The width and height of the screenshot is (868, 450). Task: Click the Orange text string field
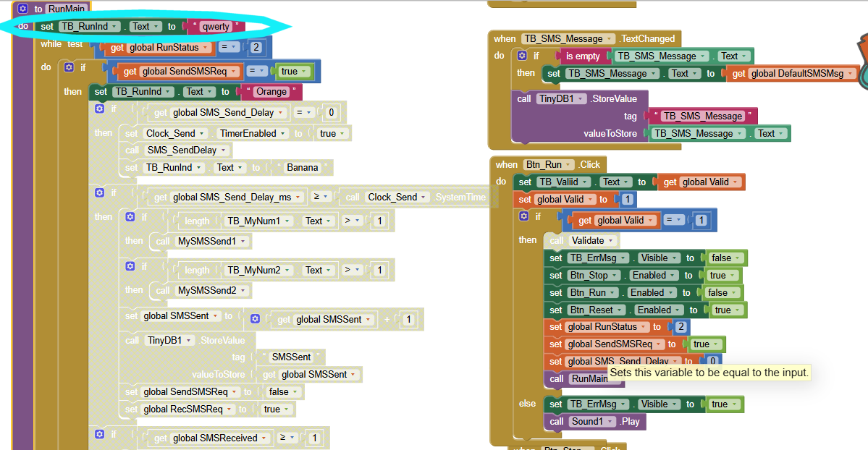click(271, 92)
